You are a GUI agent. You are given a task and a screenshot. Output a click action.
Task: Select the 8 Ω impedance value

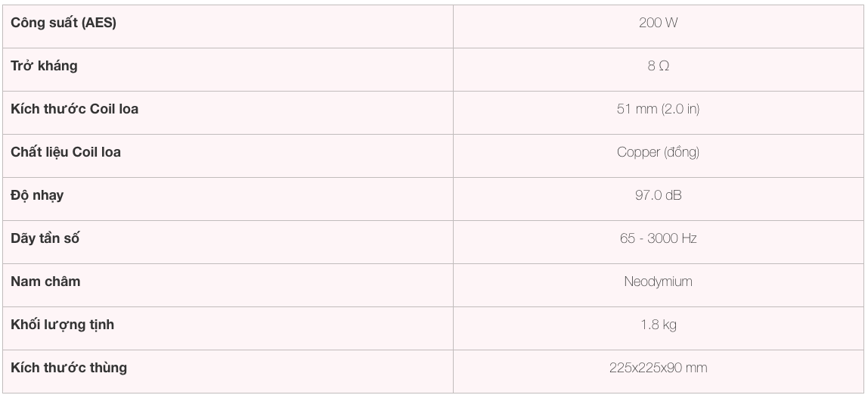coord(659,66)
